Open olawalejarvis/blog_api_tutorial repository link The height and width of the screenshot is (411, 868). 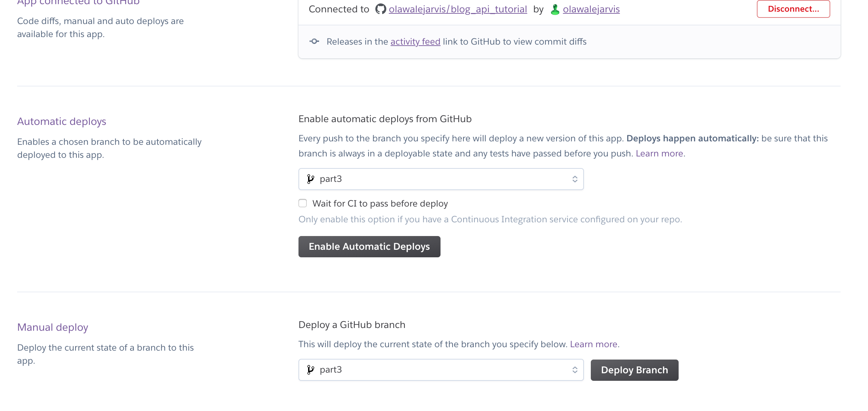(x=457, y=9)
